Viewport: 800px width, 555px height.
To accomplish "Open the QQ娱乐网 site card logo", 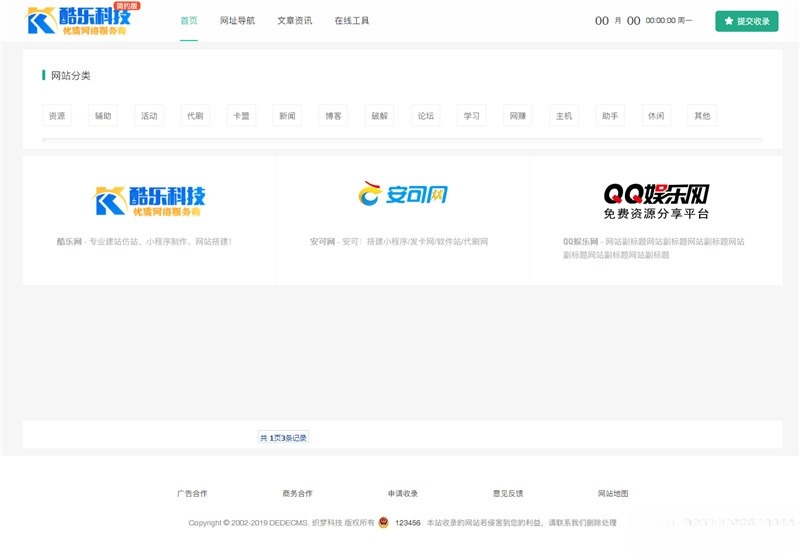I will (x=656, y=201).
